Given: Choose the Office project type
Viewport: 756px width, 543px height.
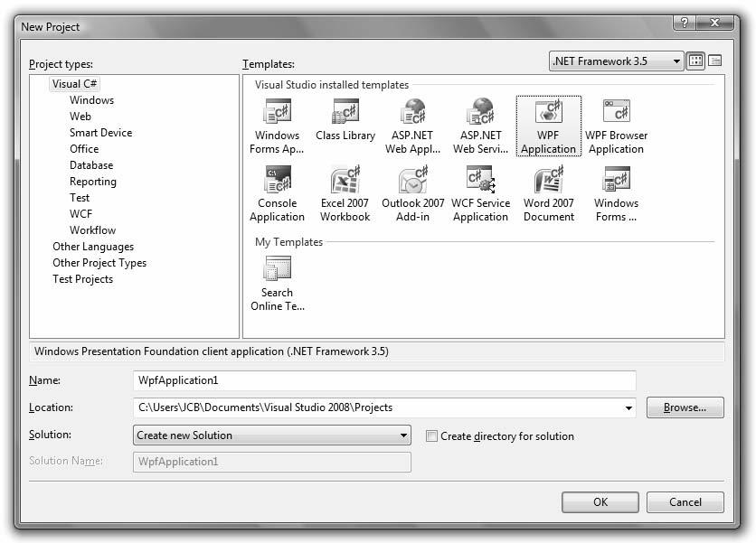Looking at the screenshot, I should click(84, 149).
